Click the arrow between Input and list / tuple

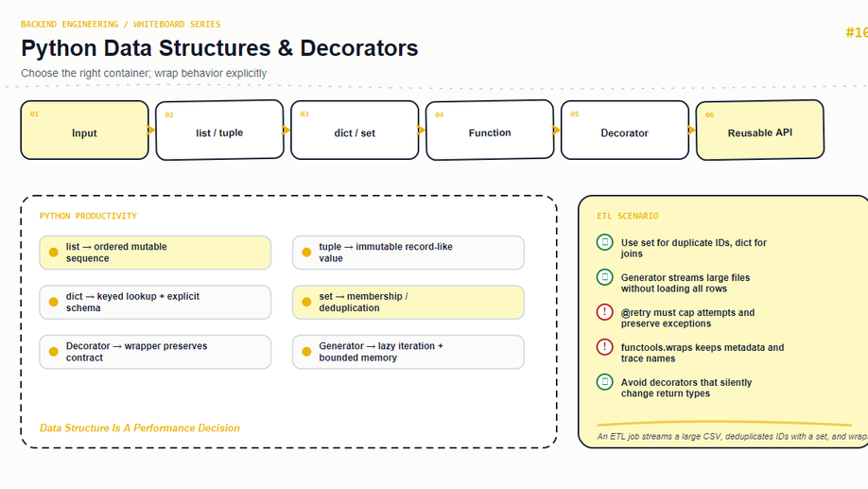[150, 131]
